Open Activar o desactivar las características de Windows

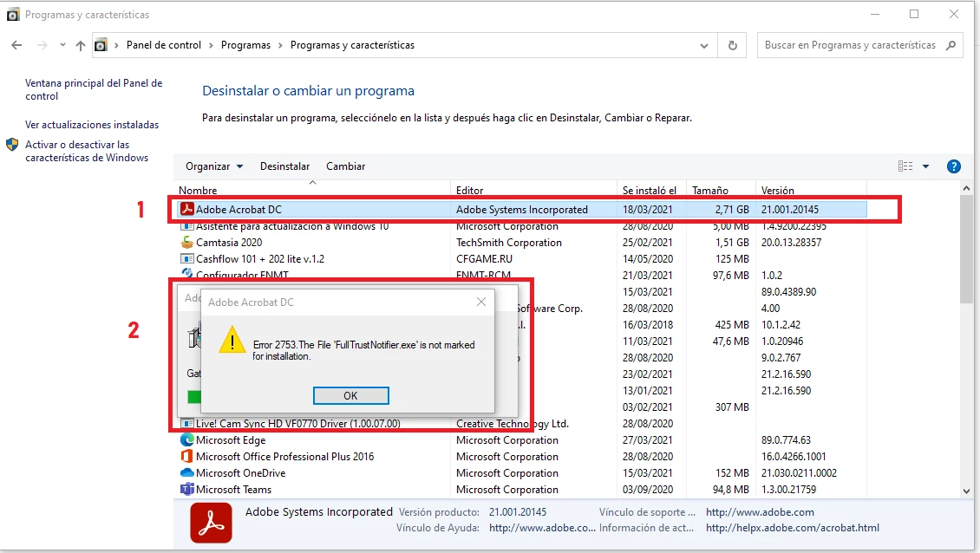pyautogui.click(x=87, y=151)
